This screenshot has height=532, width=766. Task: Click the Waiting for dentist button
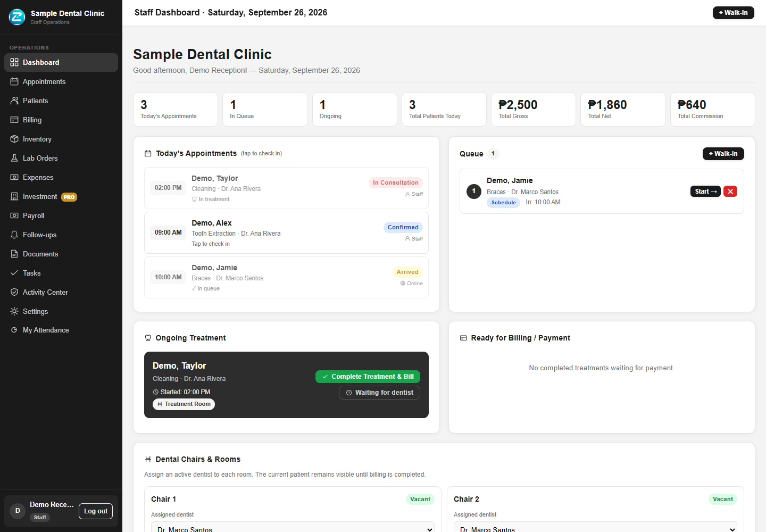tap(379, 393)
